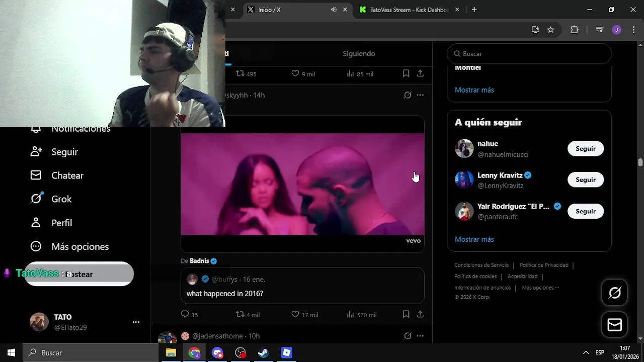Reply to the Badnis post with 35 comments
This screenshot has height=362, width=644.
pos(189,315)
